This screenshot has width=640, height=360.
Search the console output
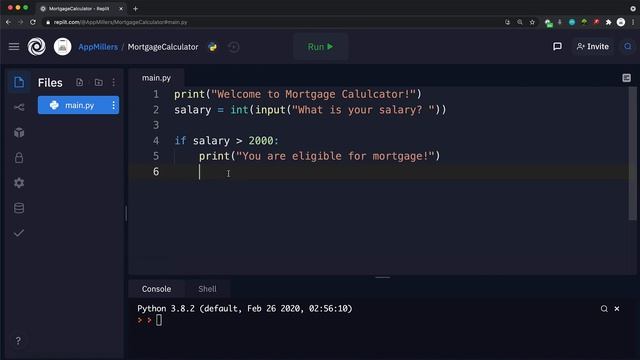click(x=604, y=309)
